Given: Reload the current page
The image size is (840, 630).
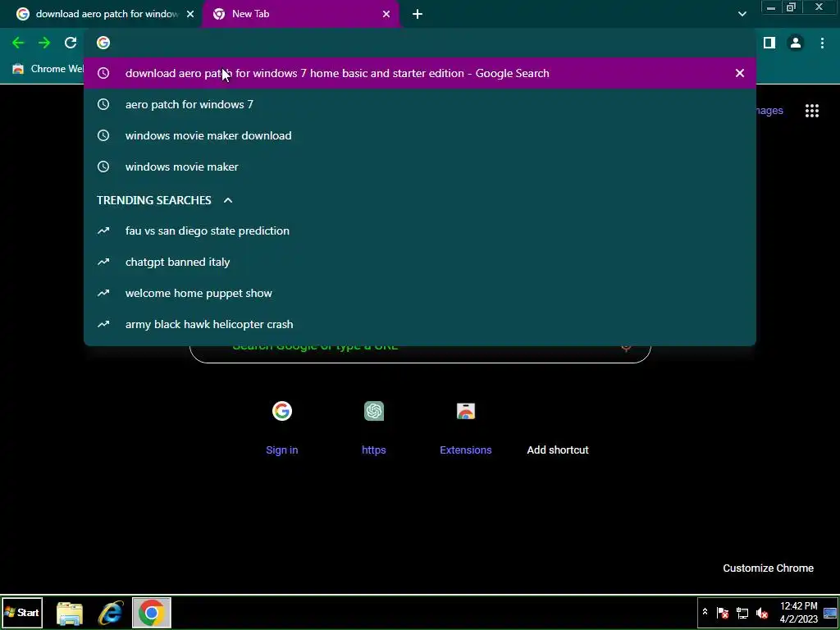Looking at the screenshot, I should pos(71,43).
